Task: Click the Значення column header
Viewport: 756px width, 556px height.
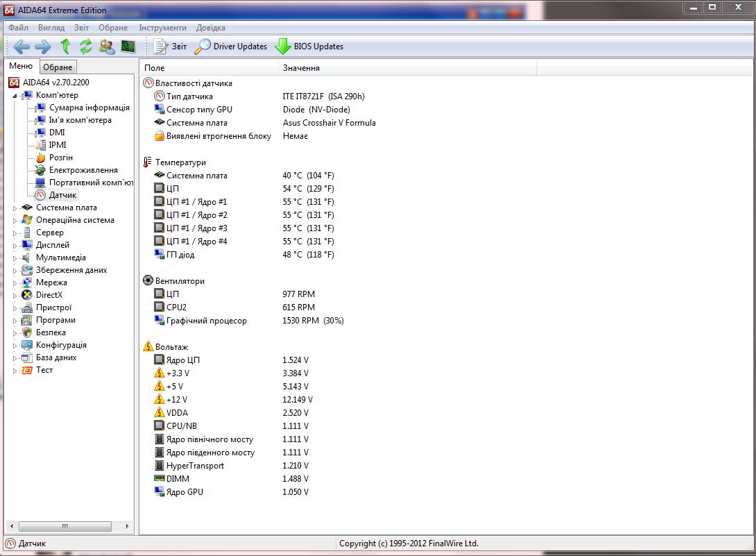Action: [x=407, y=68]
